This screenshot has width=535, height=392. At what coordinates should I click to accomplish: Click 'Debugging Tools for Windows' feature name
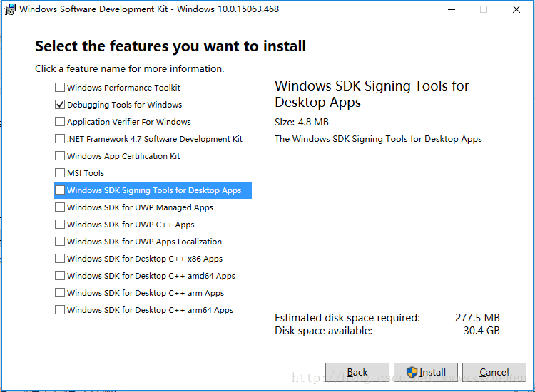coord(125,105)
